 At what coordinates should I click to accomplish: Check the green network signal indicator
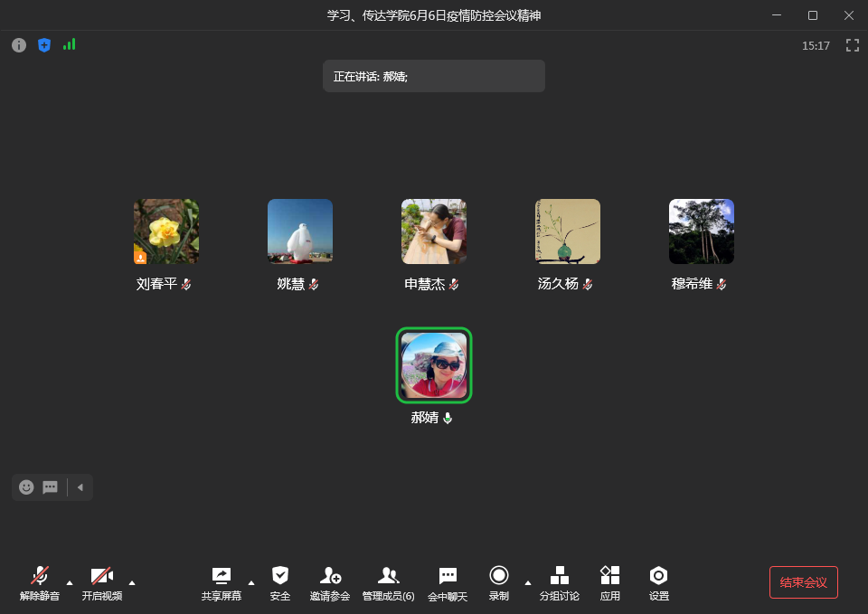coord(70,44)
